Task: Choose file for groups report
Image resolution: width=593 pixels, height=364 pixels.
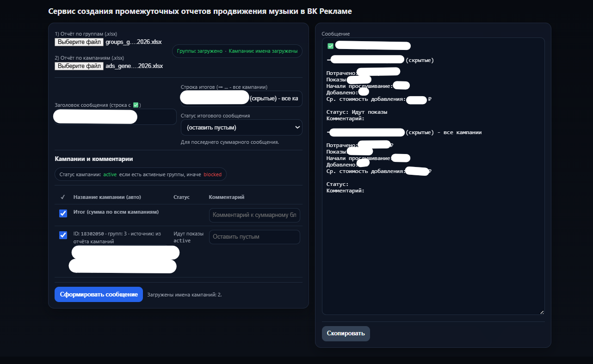Action: (79, 42)
